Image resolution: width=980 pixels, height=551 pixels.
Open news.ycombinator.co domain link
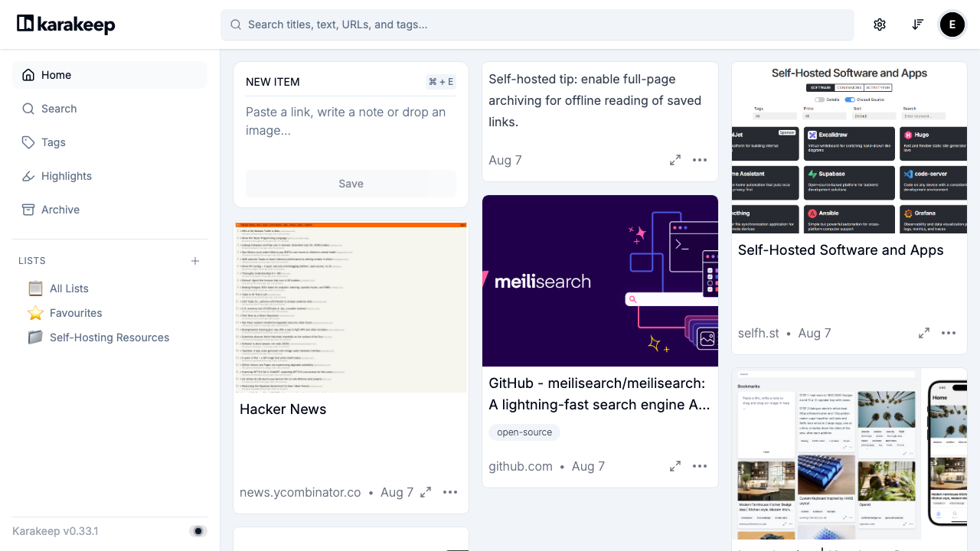[x=300, y=492]
